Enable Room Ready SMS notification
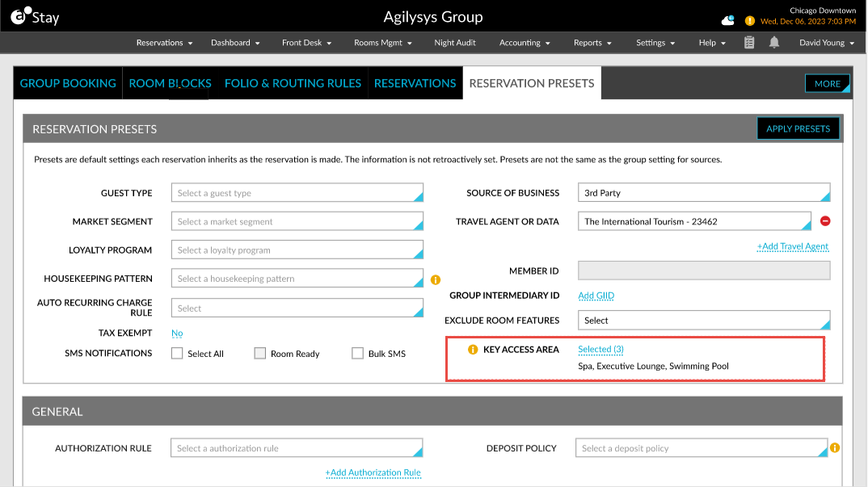Screen dimensions: 868x487 click(259, 353)
